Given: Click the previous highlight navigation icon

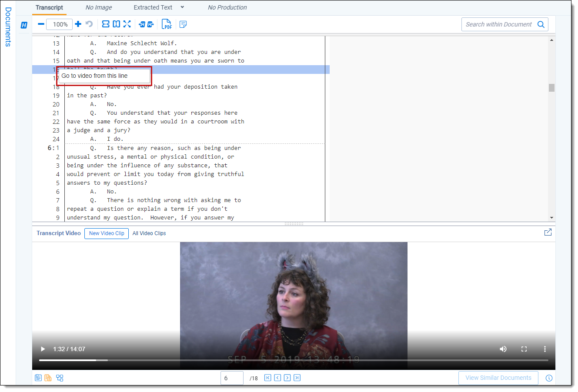Looking at the screenshot, I should (142, 24).
